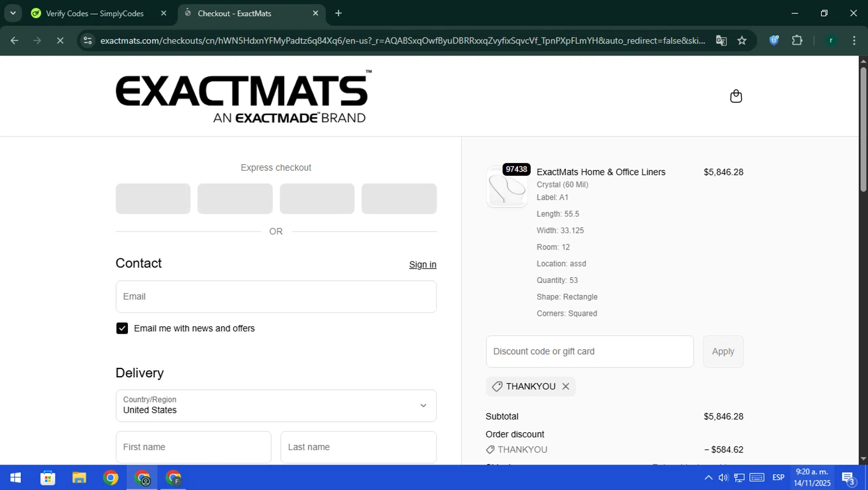
Task: Click the Shape: Rectangle line
Action: click(x=567, y=297)
